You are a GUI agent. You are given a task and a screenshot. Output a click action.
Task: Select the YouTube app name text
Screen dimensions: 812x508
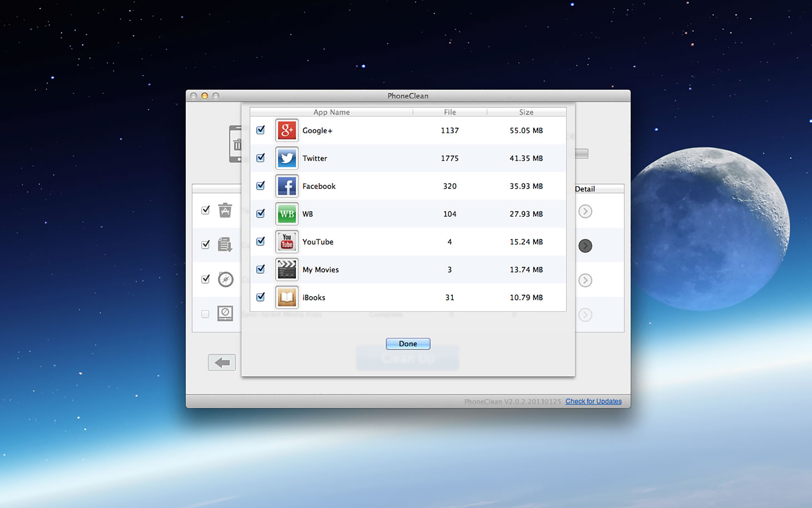tap(318, 242)
